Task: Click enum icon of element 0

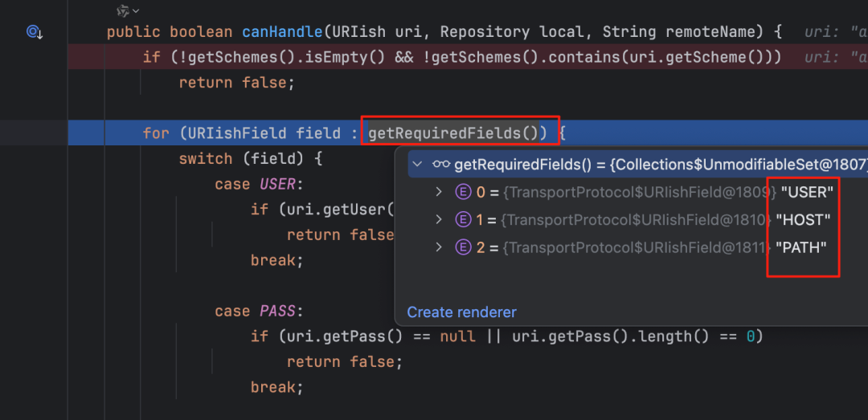Action: tap(462, 192)
